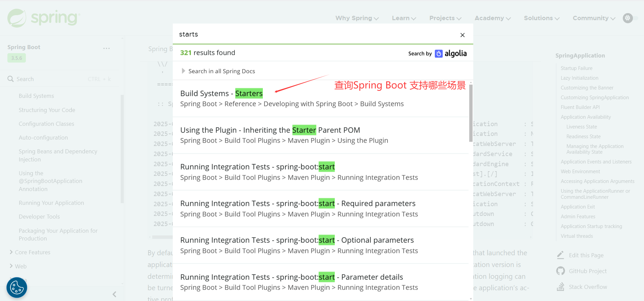Jump to Application Exit section
This screenshot has width=644, height=301.
[578, 207]
